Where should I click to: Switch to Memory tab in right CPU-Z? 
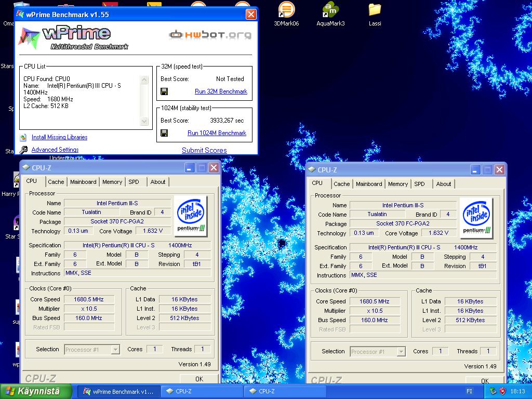pos(397,184)
